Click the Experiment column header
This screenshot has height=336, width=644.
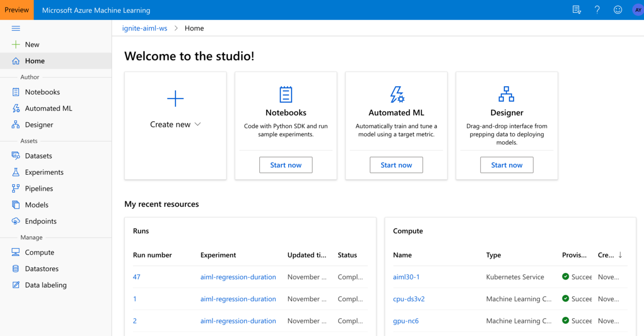(x=218, y=255)
